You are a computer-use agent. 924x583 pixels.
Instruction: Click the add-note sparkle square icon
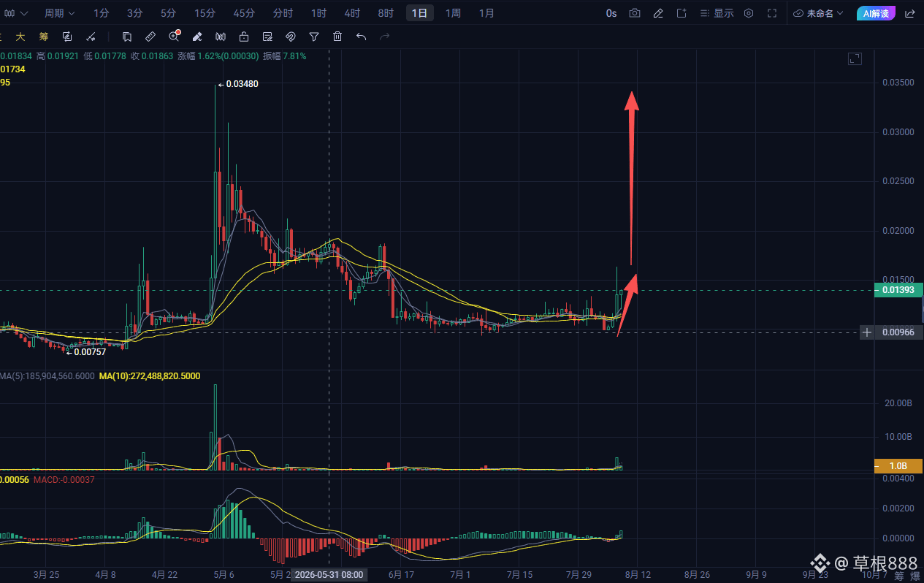[681, 13]
